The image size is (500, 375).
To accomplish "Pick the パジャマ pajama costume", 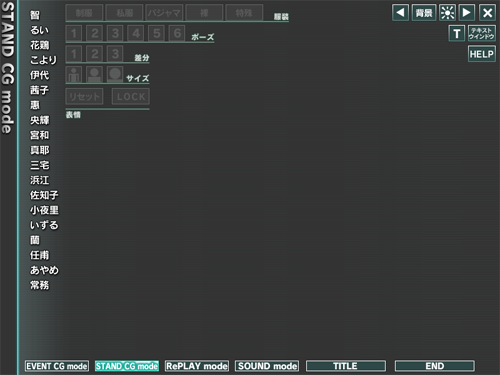I will pyautogui.click(x=164, y=13).
